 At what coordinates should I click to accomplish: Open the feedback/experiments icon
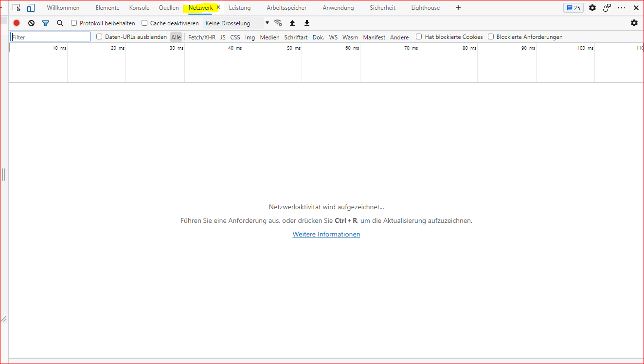click(607, 8)
